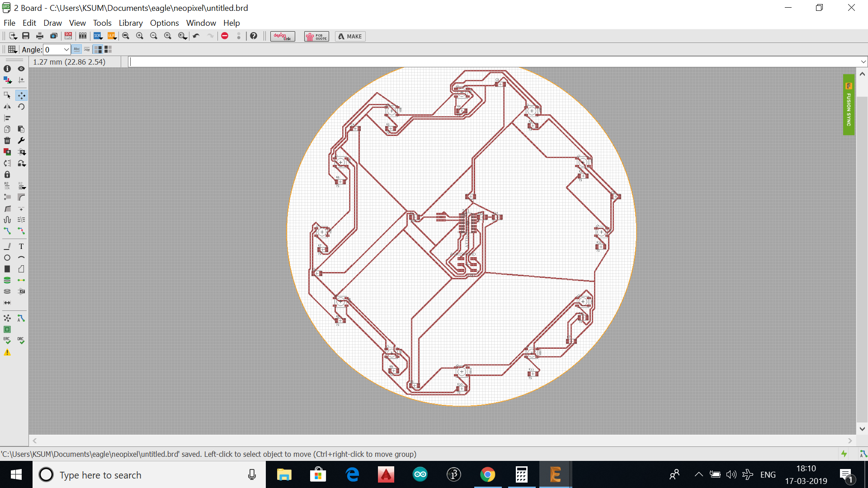The image size is (868, 488).
Task: Toggle layer visibility eye tool
Action: (21, 69)
